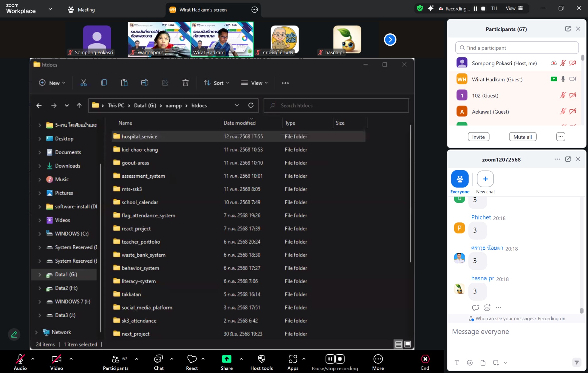Screen dimensions: 588x373
Task: Click the Find a participant field
Action: (x=517, y=48)
